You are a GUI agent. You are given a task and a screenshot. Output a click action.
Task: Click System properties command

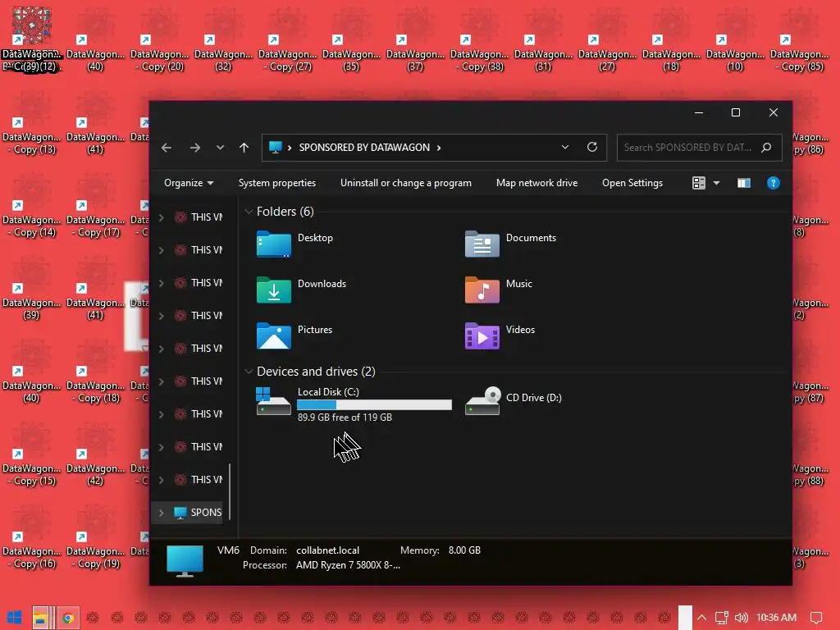pos(277,183)
